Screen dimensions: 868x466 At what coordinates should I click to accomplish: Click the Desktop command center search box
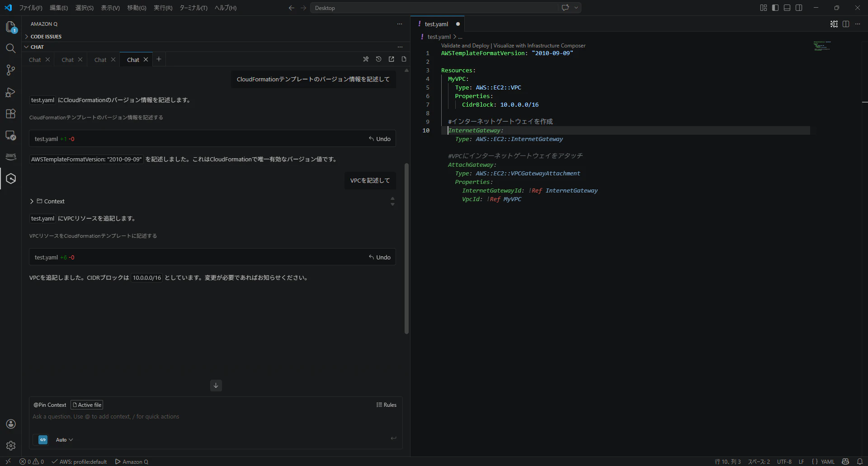(434, 8)
